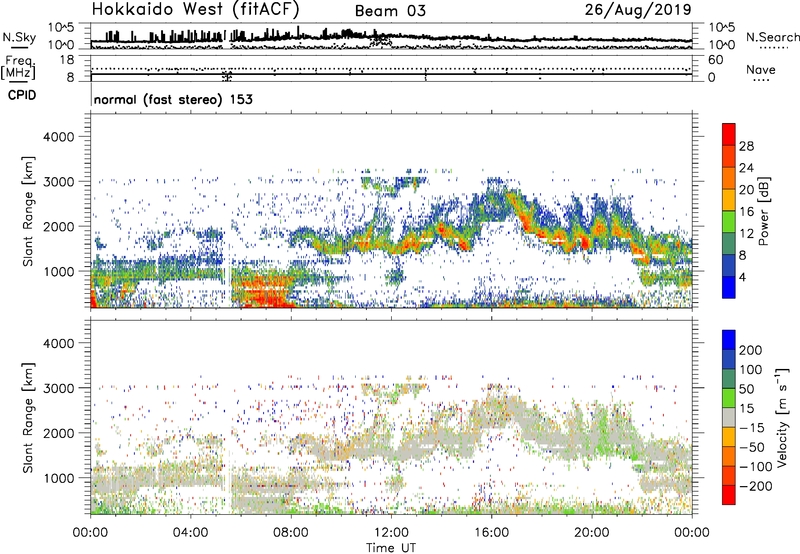Click the blue bottom of the power colorbar
The width and height of the screenshot is (800, 554).
pos(729,287)
